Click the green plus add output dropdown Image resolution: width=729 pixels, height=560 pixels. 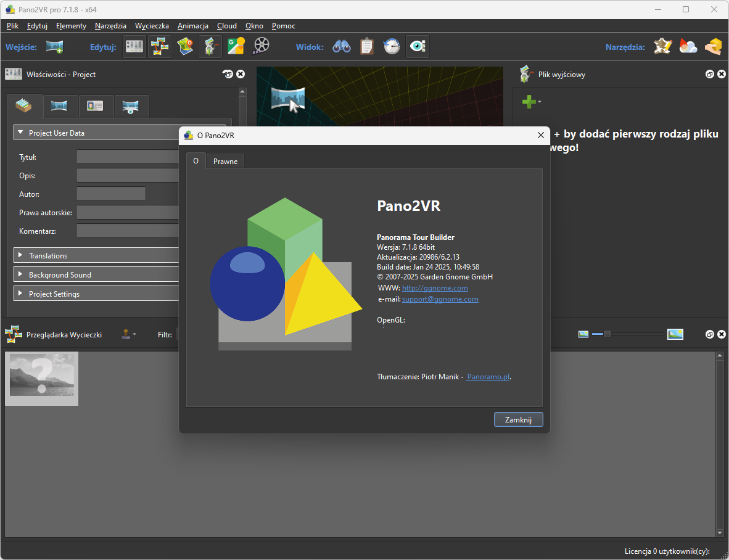532,101
